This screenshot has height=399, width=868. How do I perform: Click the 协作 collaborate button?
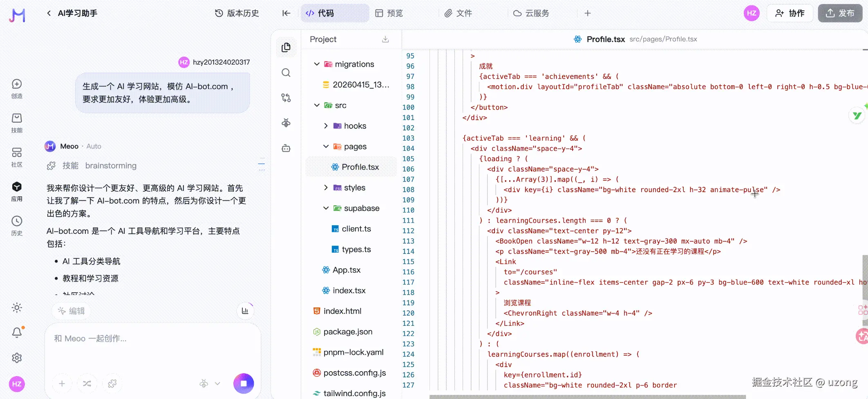pos(790,13)
